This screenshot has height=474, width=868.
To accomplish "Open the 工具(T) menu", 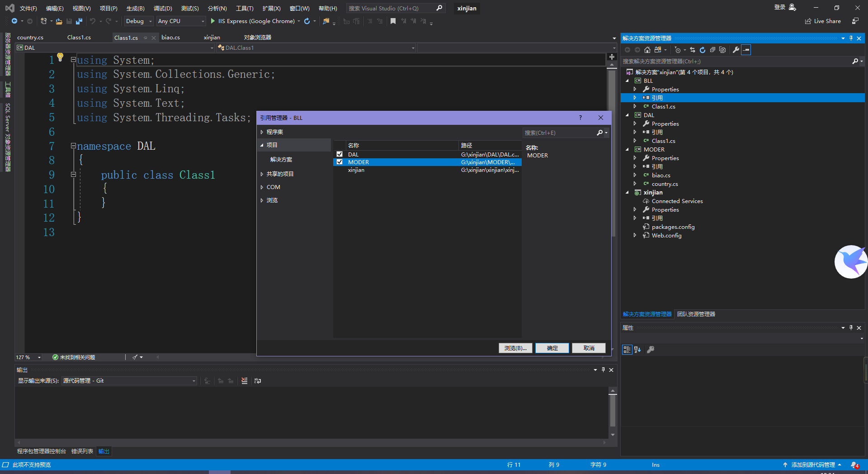I will point(245,9).
